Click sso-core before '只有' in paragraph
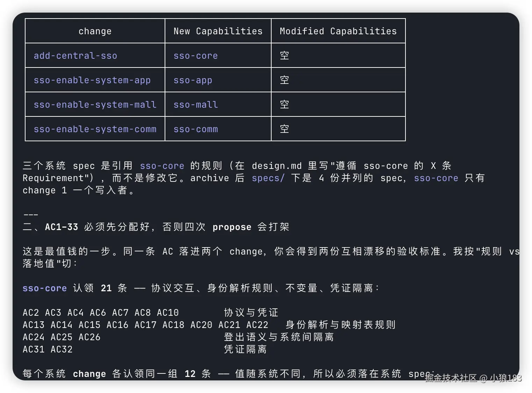532x393 pixels. (x=436, y=178)
